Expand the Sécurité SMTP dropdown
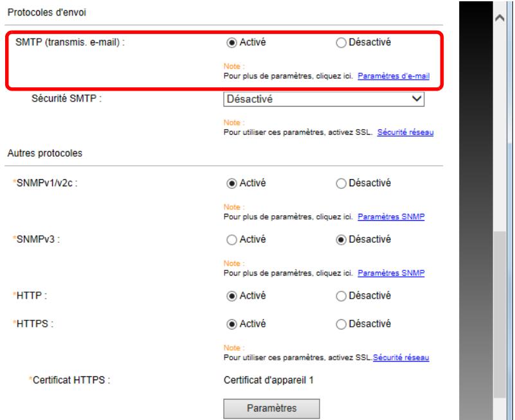This screenshot has height=420, width=515. tap(323, 100)
